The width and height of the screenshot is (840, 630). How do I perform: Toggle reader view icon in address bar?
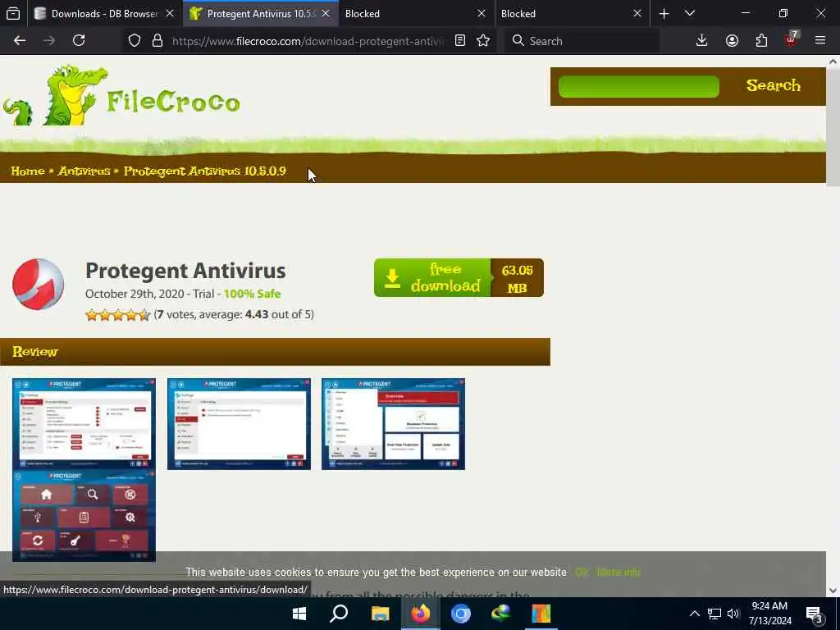459,41
